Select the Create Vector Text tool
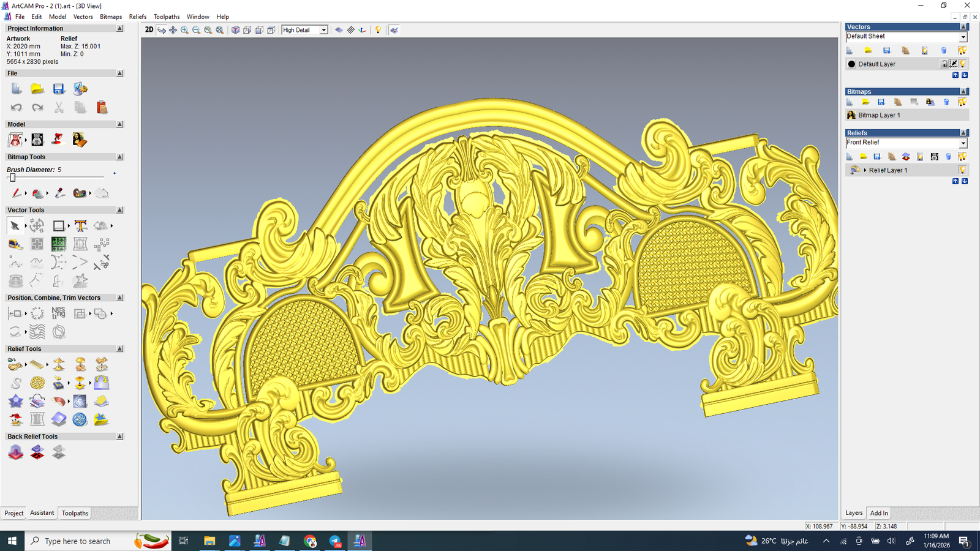The width and height of the screenshot is (980, 551). click(x=80, y=226)
